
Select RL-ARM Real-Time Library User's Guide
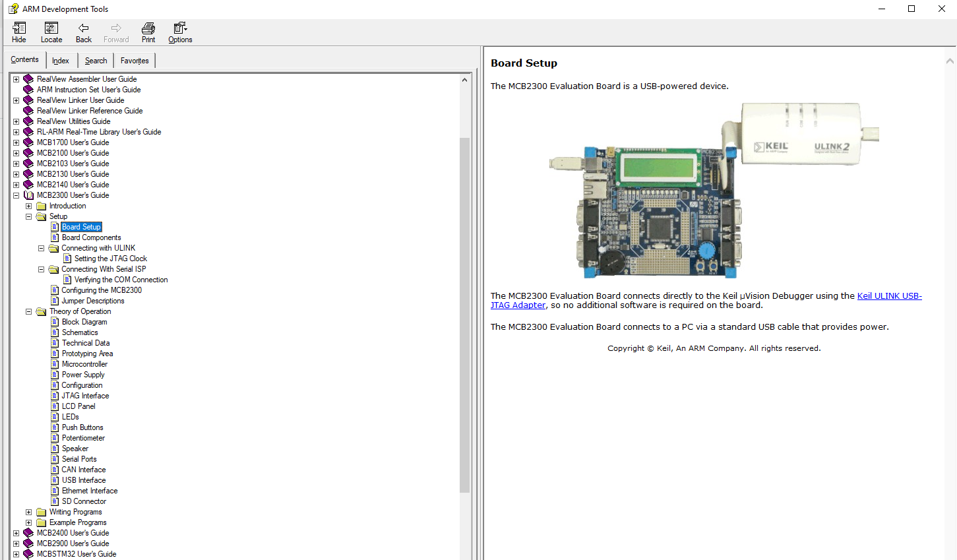(x=99, y=132)
